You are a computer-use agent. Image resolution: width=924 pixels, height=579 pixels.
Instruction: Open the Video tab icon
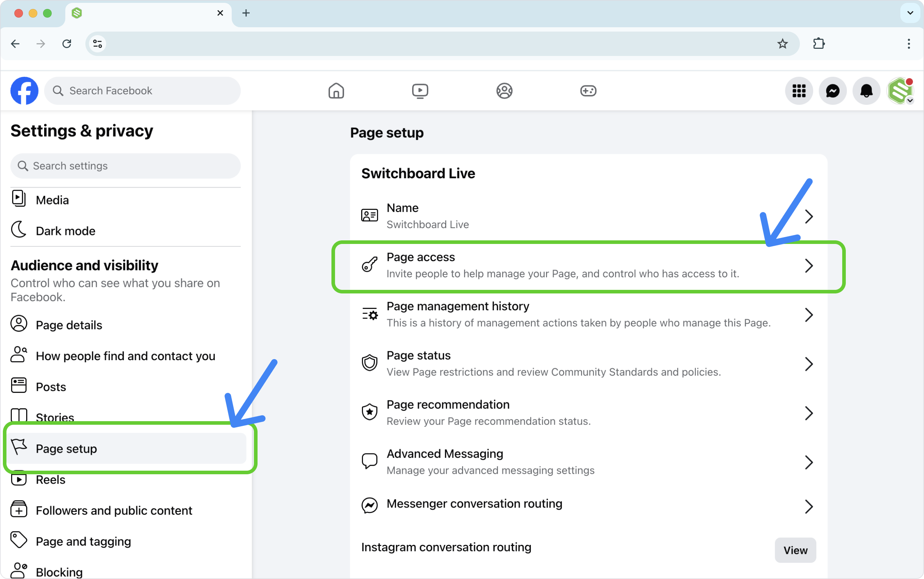(420, 91)
